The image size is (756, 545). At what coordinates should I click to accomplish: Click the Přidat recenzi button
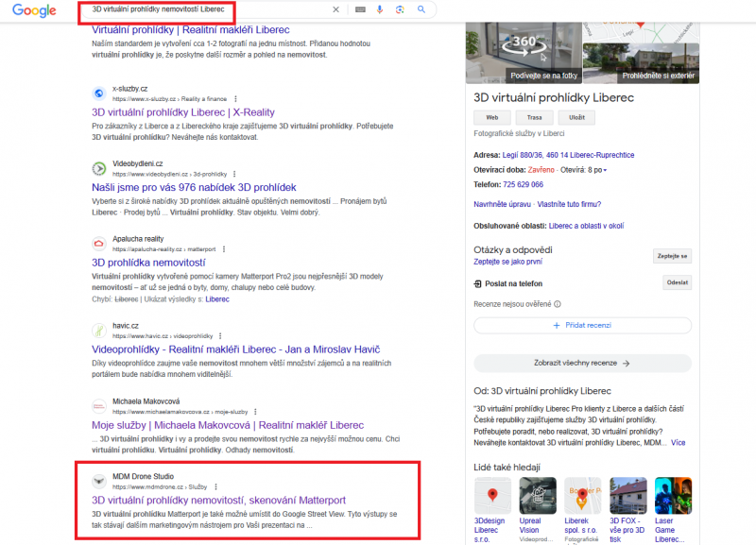click(582, 325)
